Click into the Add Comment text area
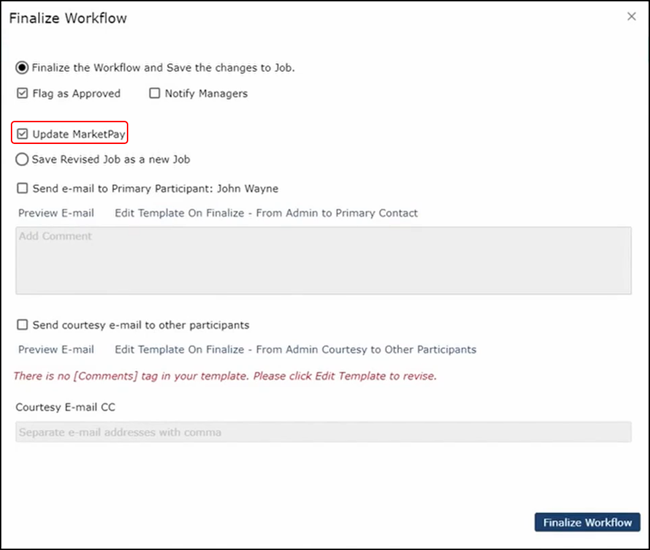This screenshot has height=550, width=650. [x=323, y=260]
